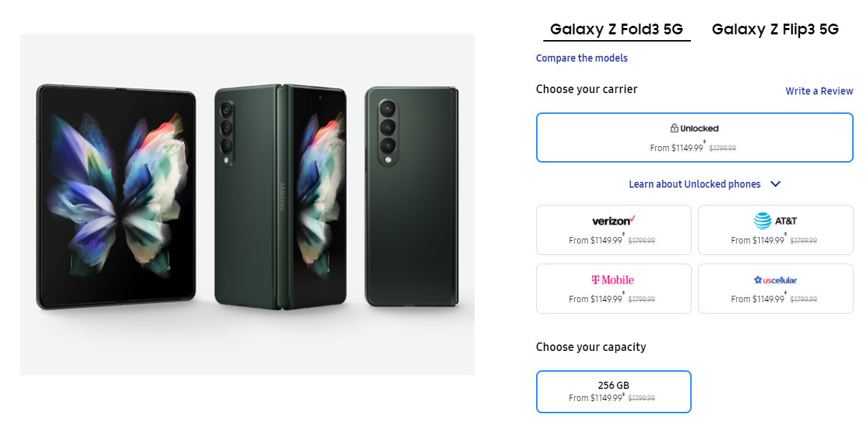Viewport: 868px width, 424px height.
Task: Select the Unlocked carrier option
Action: [x=694, y=138]
